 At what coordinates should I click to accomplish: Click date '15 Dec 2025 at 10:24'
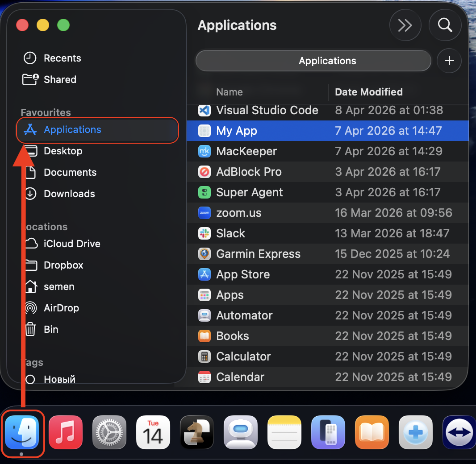(x=392, y=254)
